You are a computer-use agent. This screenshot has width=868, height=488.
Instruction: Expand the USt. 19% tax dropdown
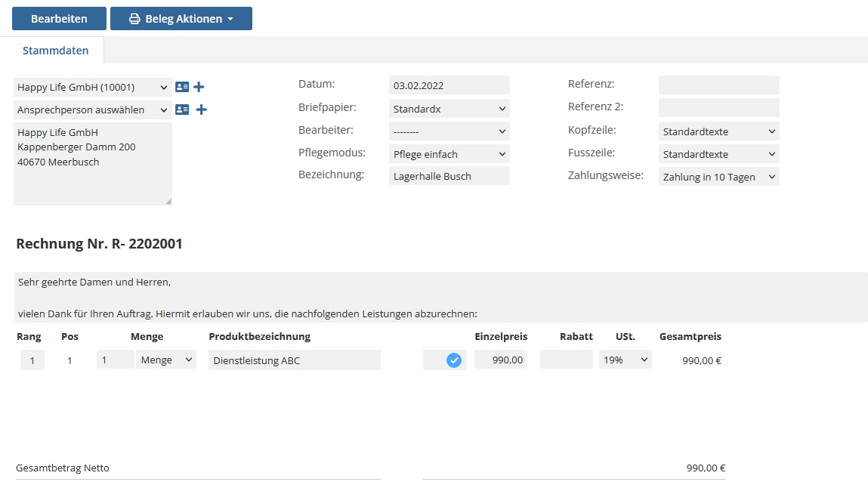[x=625, y=360]
